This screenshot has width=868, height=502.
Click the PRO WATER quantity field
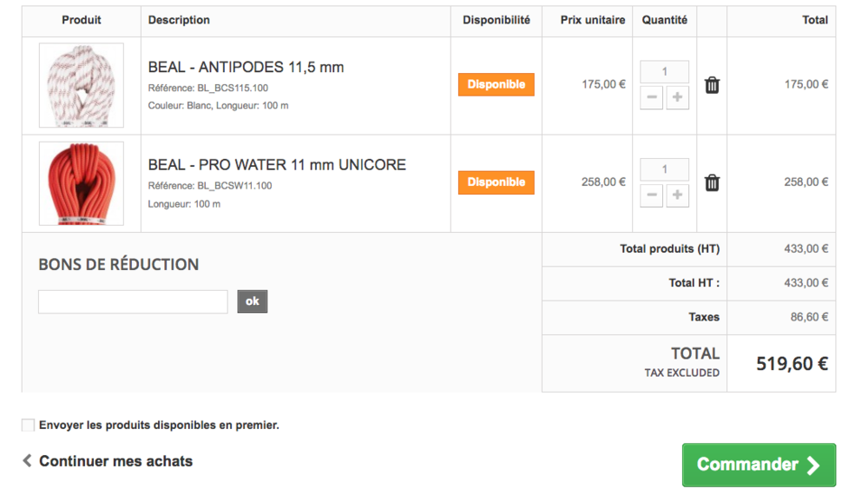click(664, 169)
